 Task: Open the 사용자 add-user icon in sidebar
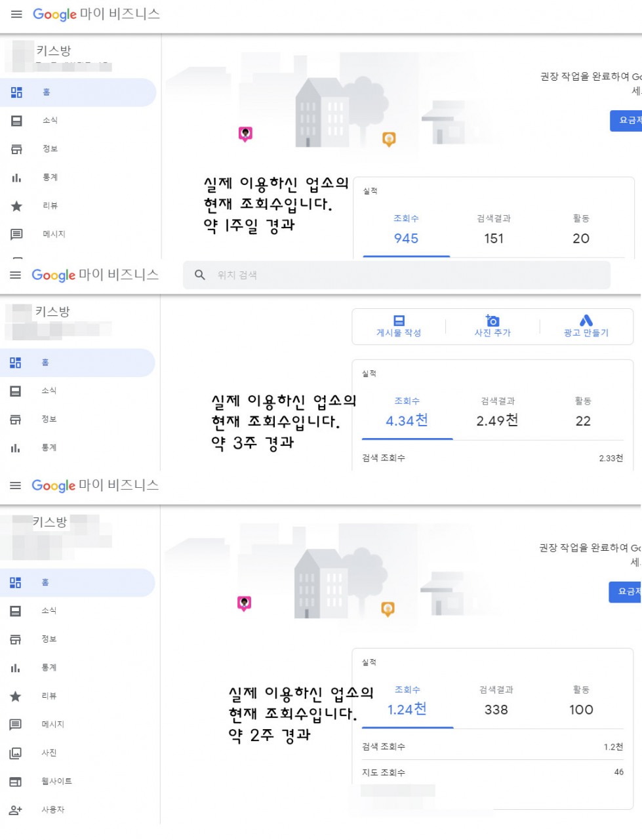click(x=16, y=810)
